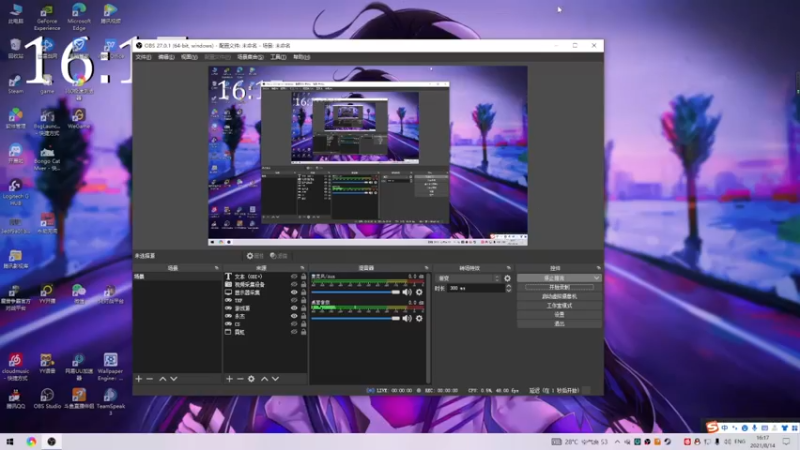Remove the selected source with minus icon
Image resolution: width=800 pixels, height=450 pixels.
(x=240, y=379)
